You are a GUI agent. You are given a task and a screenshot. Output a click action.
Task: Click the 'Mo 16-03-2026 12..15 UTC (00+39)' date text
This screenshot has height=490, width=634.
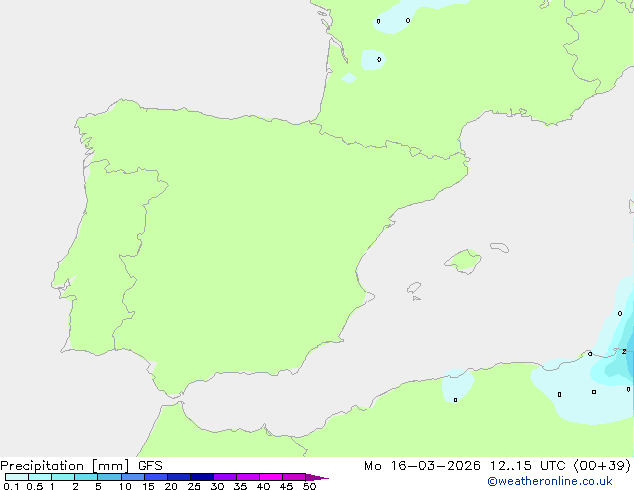[x=497, y=466]
